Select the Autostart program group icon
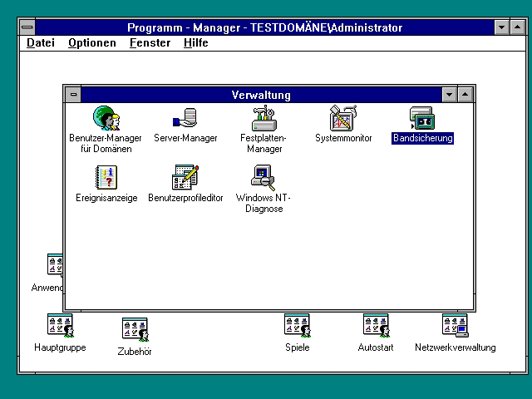532x399 pixels. (x=376, y=325)
